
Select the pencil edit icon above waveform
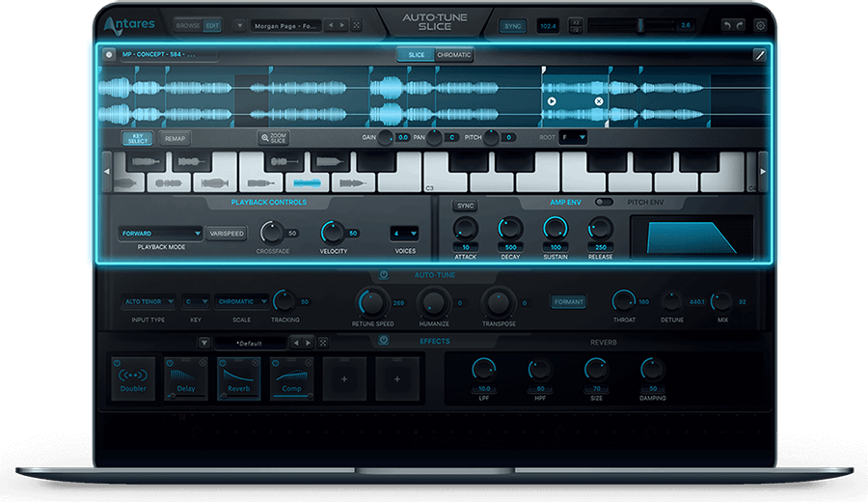760,55
